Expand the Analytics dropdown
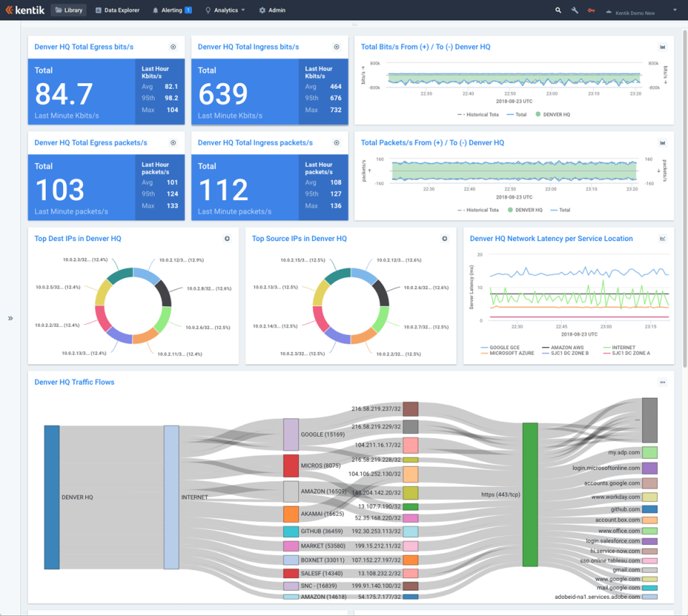This screenshot has height=616, width=688. point(225,10)
